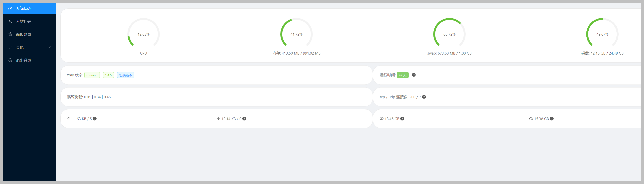
Task: Click the logout icon beside 退出登录
Action: (10, 60)
